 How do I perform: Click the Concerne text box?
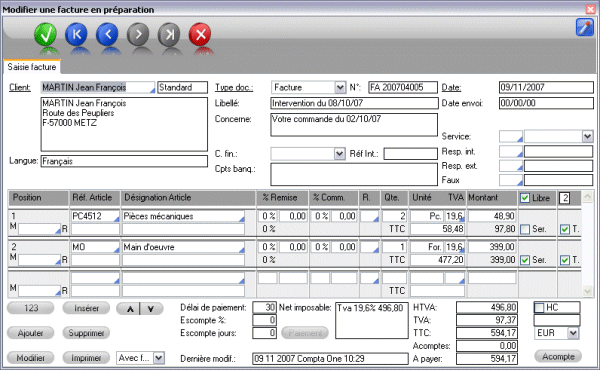(354, 124)
